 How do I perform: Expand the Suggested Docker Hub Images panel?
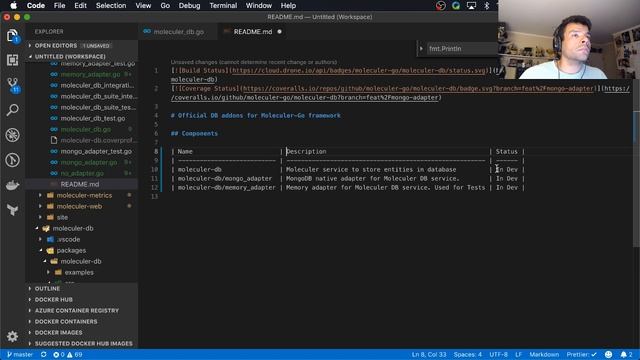82,344
